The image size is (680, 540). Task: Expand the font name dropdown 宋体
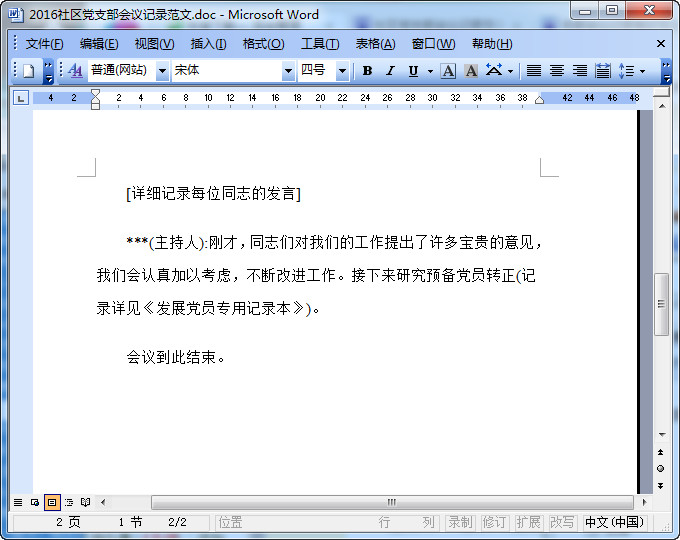click(288, 71)
